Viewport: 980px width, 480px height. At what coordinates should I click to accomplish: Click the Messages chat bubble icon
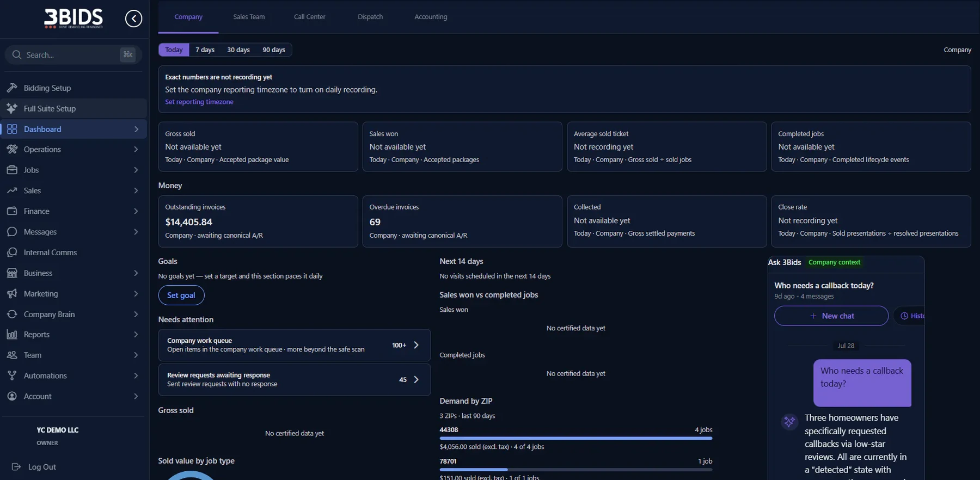[x=12, y=232]
